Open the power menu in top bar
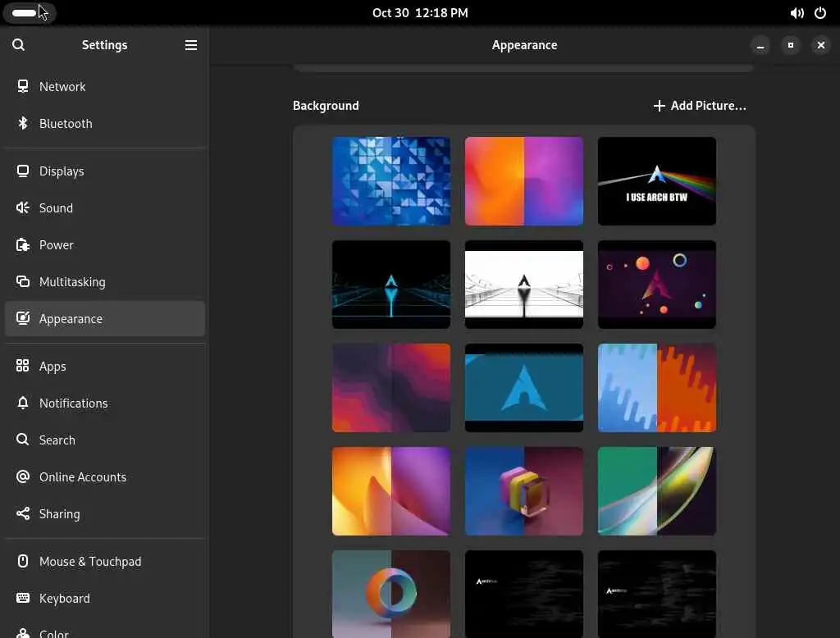The width and height of the screenshot is (840, 638). tap(820, 13)
